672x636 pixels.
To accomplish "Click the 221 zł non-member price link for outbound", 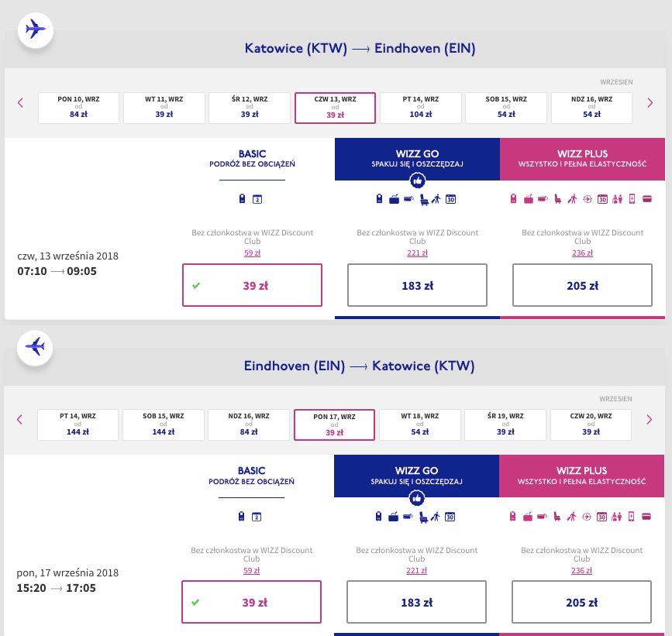I will coord(417,253).
